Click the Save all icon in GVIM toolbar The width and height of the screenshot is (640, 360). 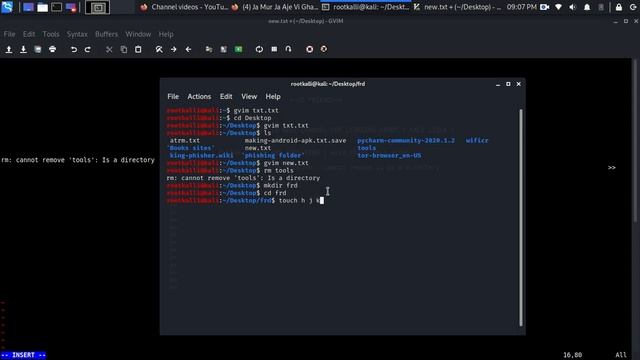click(38, 49)
